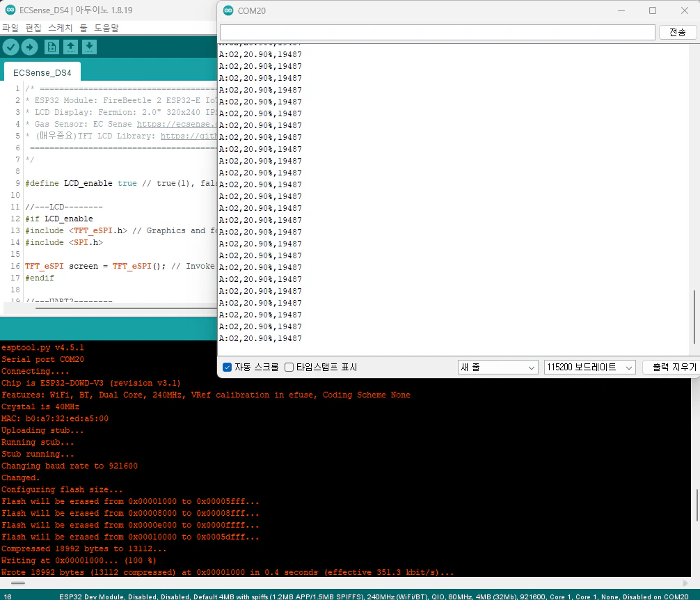Click the last 'A:O2,20.90%,19487' serial output row
This screenshot has width=700, height=600.
260,338
